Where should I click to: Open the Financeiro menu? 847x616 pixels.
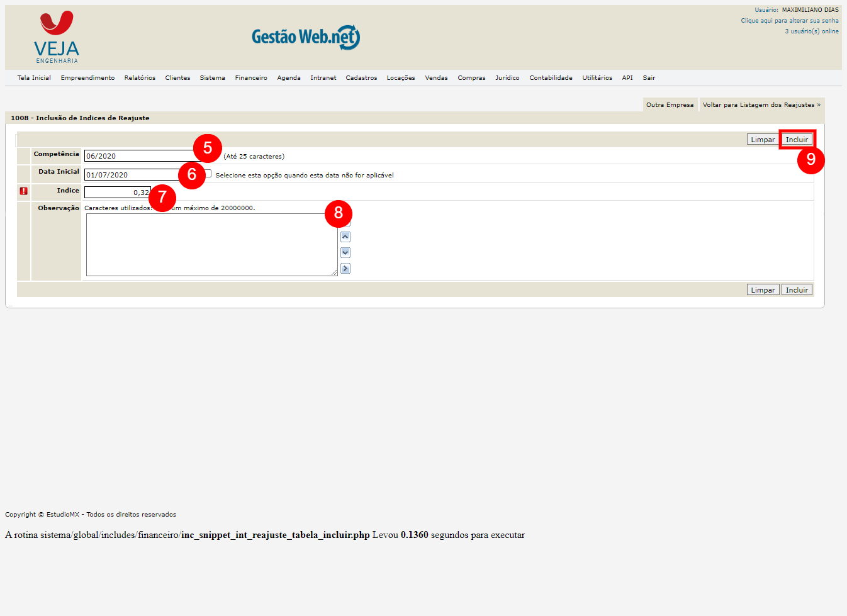(251, 78)
